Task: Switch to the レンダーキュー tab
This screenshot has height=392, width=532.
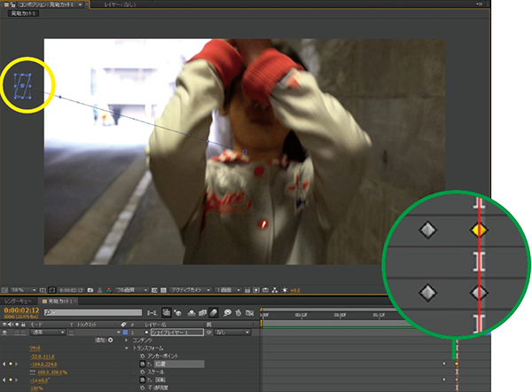Action: coord(18,302)
